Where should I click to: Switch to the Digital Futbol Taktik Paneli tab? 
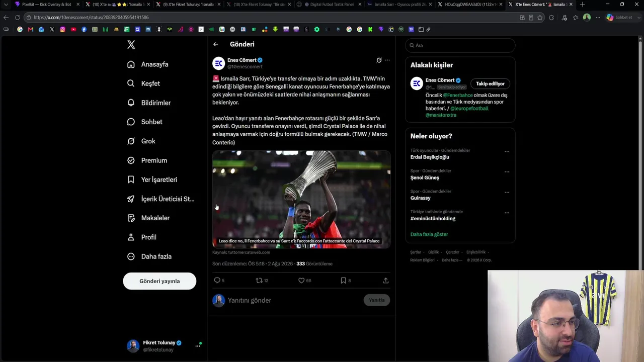tap(329, 5)
